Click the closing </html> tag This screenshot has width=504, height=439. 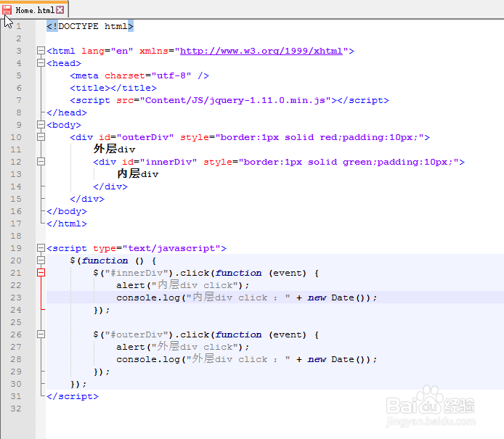[x=67, y=223]
